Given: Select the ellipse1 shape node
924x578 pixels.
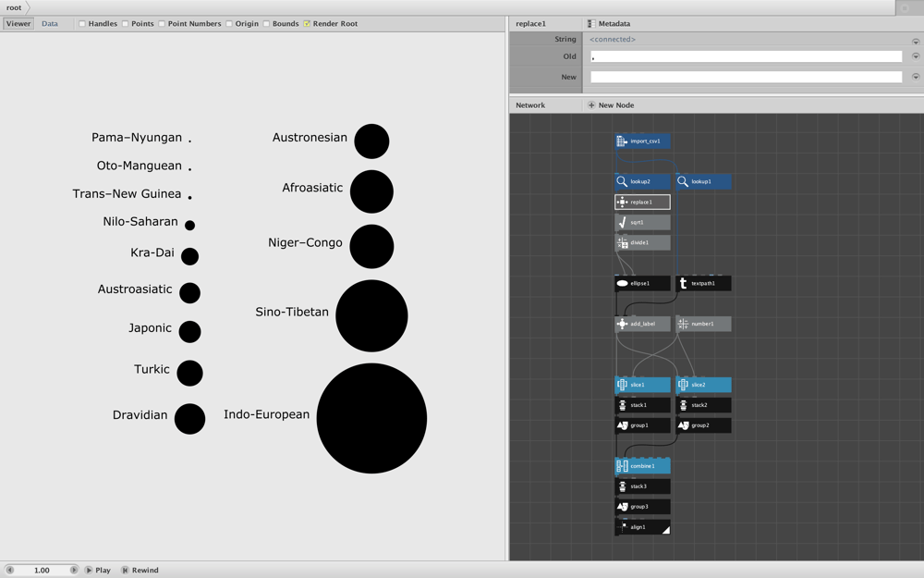Looking at the screenshot, I should pyautogui.click(x=642, y=283).
